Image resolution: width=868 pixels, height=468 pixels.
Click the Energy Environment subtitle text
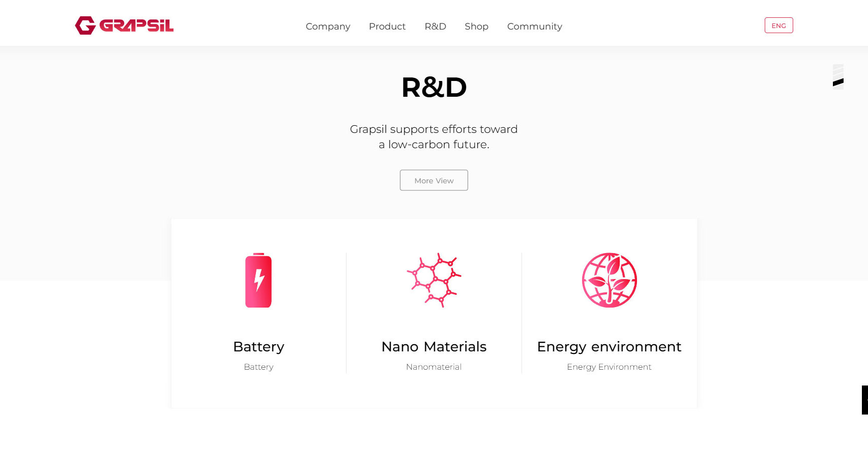tap(609, 367)
